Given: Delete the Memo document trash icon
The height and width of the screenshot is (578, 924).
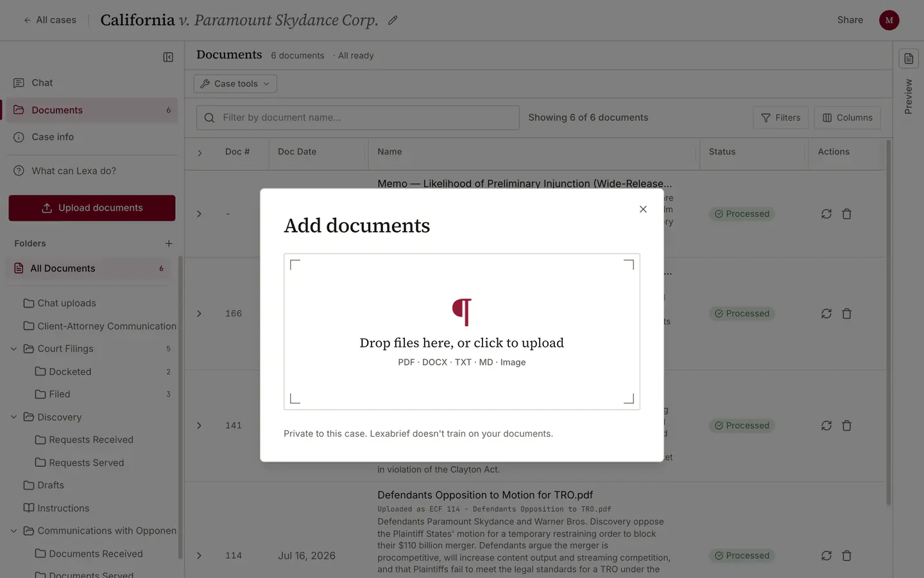Looking at the screenshot, I should [847, 214].
